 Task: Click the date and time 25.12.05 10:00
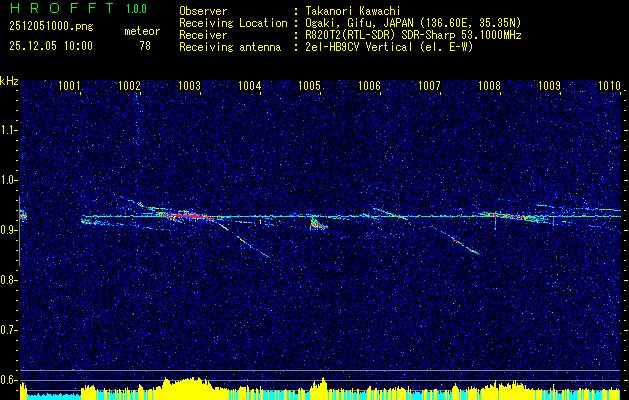tap(51, 46)
